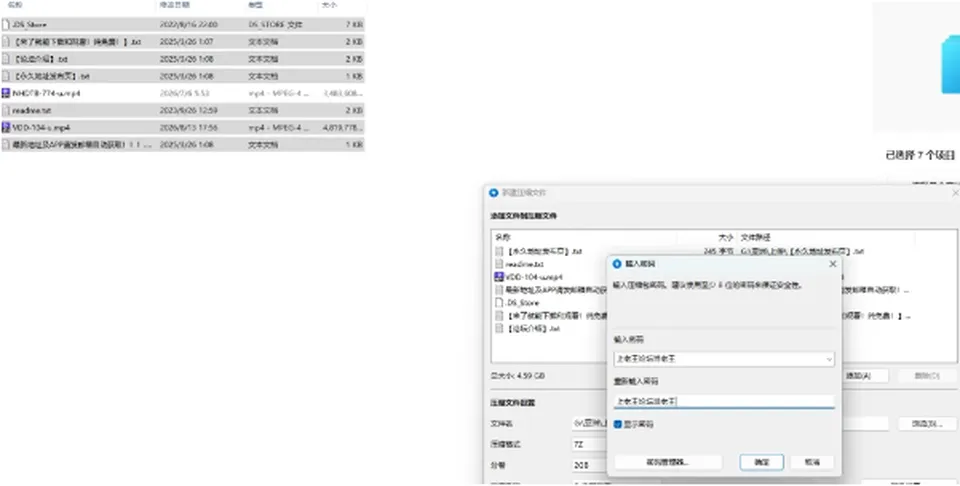Select 【永久地址发布页】.txt icon in archive file list
Screen dimensions: 960x486
coord(499,251)
